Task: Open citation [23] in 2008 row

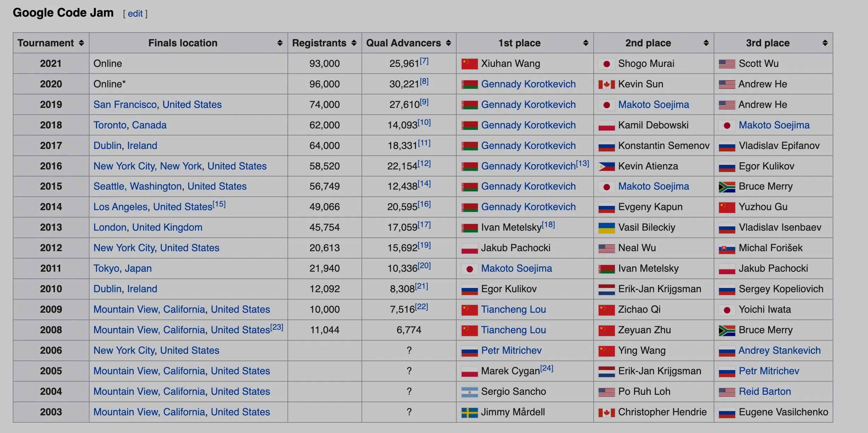Action: click(x=277, y=327)
